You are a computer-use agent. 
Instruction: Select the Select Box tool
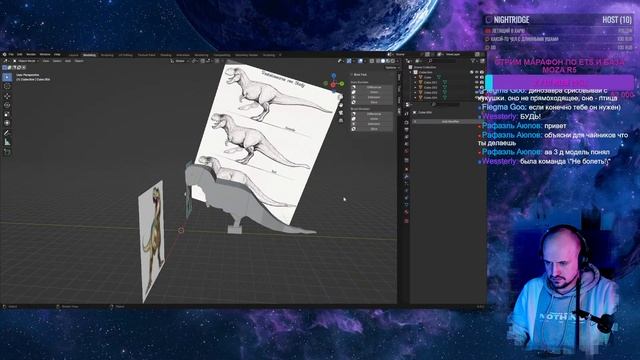pyautogui.click(x=7, y=77)
